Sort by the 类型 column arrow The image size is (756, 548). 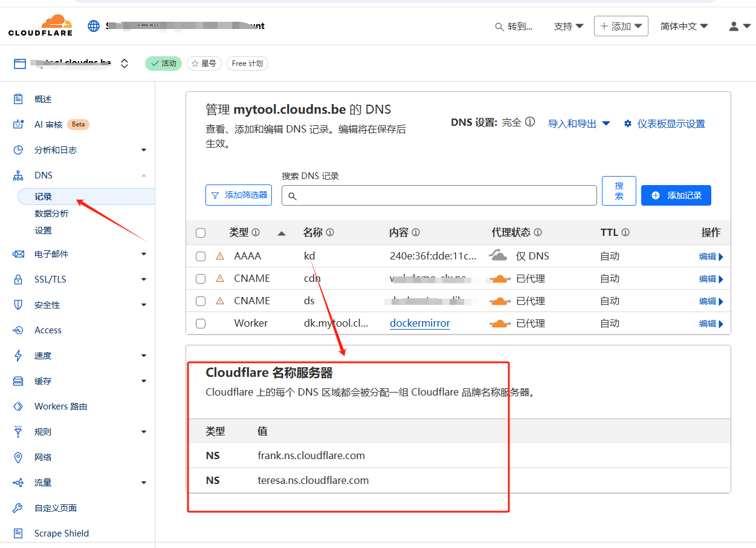pos(282,233)
